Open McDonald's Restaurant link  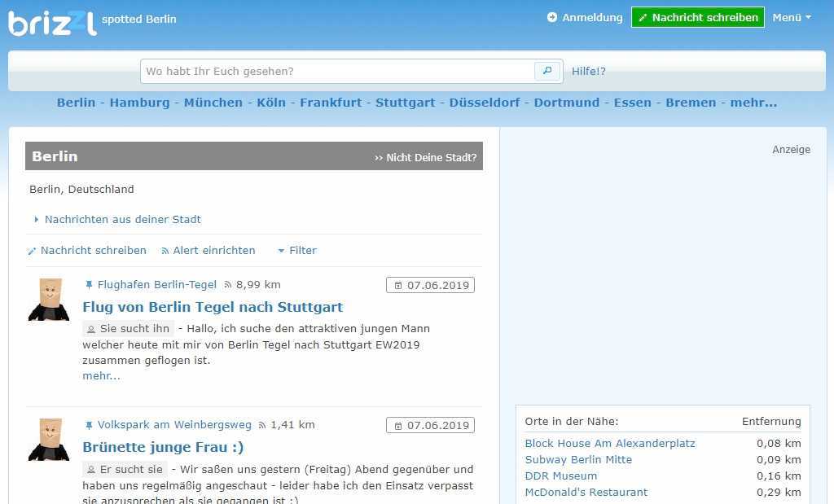(x=586, y=493)
